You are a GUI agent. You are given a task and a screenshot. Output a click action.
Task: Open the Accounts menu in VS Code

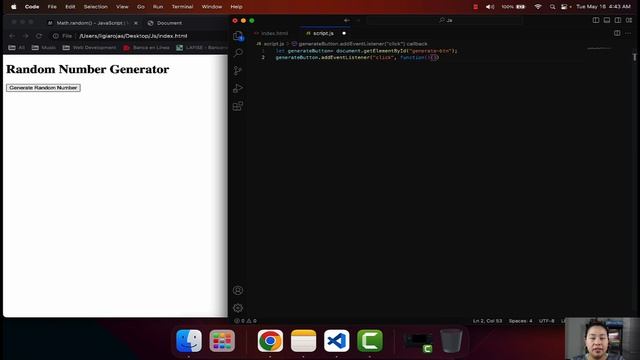point(238,290)
